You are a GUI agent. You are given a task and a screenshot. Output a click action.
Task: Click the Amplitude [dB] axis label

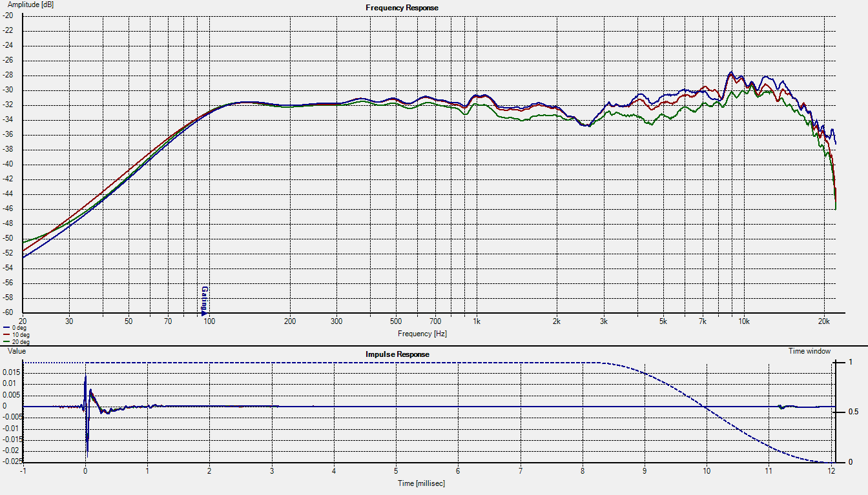click(31, 5)
